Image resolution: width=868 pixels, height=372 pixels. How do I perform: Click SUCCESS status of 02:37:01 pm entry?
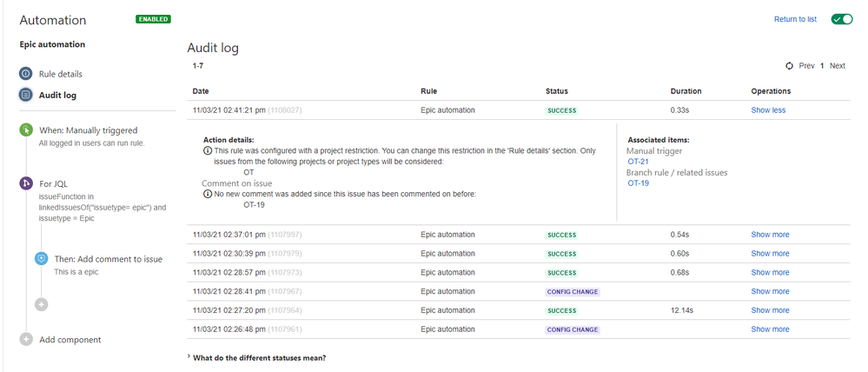[562, 235]
